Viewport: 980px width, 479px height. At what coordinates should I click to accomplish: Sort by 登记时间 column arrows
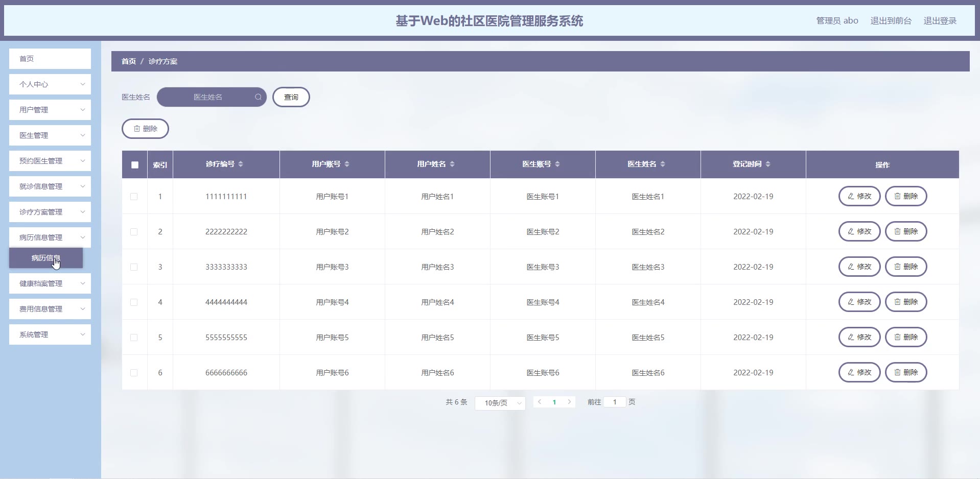point(768,164)
